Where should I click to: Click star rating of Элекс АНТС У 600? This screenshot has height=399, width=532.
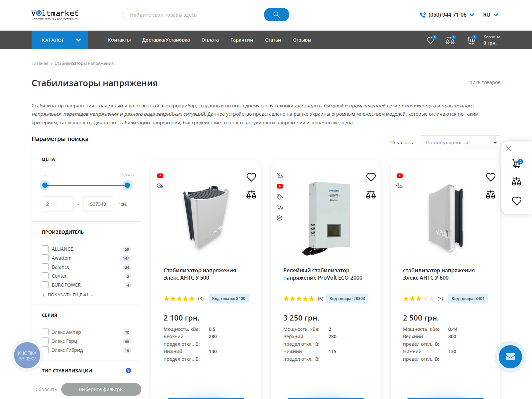pyautogui.click(x=419, y=299)
